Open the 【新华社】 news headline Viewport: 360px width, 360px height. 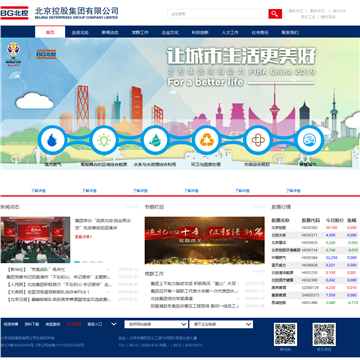[36, 269]
